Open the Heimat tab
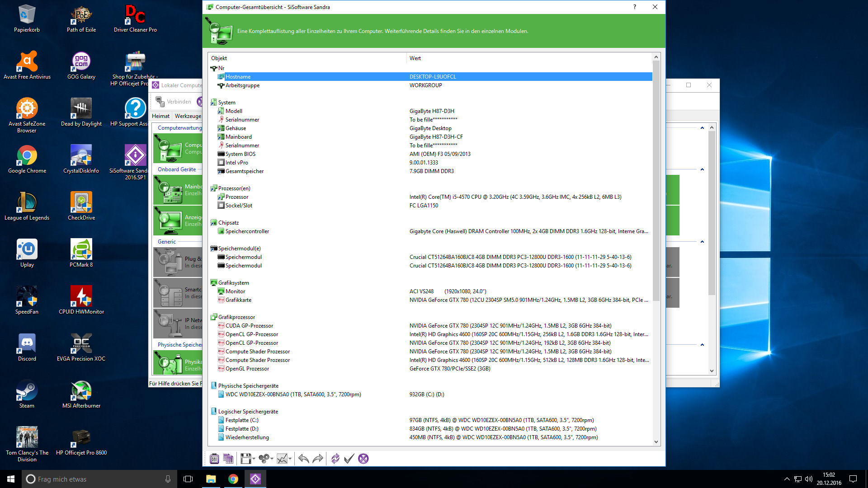The height and width of the screenshot is (488, 868). click(160, 116)
